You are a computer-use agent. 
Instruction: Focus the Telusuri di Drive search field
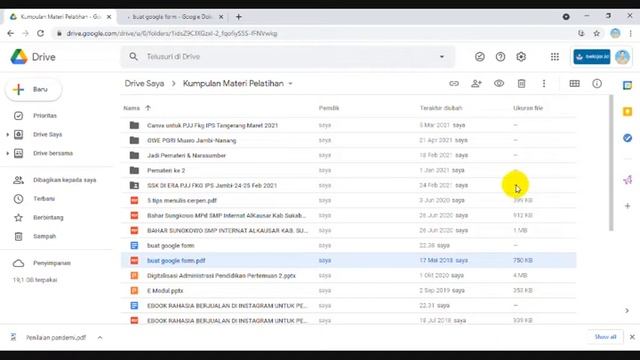(x=286, y=57)
